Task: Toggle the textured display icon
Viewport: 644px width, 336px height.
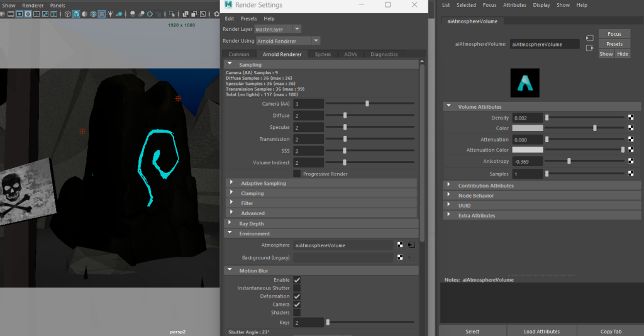Action: (102, 14)
